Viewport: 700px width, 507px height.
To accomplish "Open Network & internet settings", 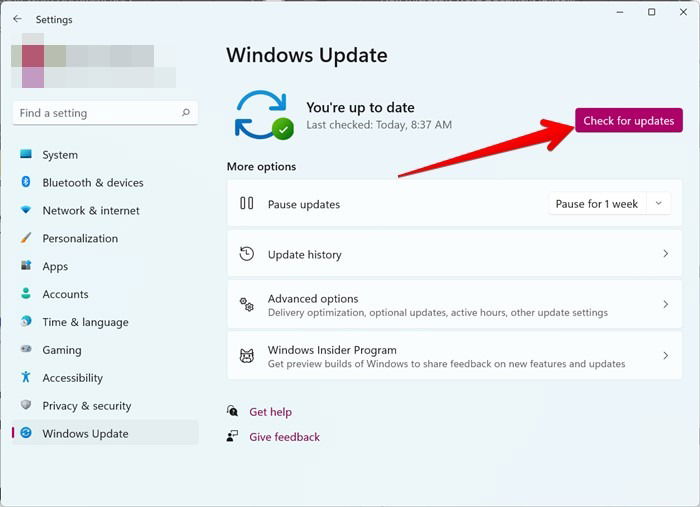I will click(105, 211).
